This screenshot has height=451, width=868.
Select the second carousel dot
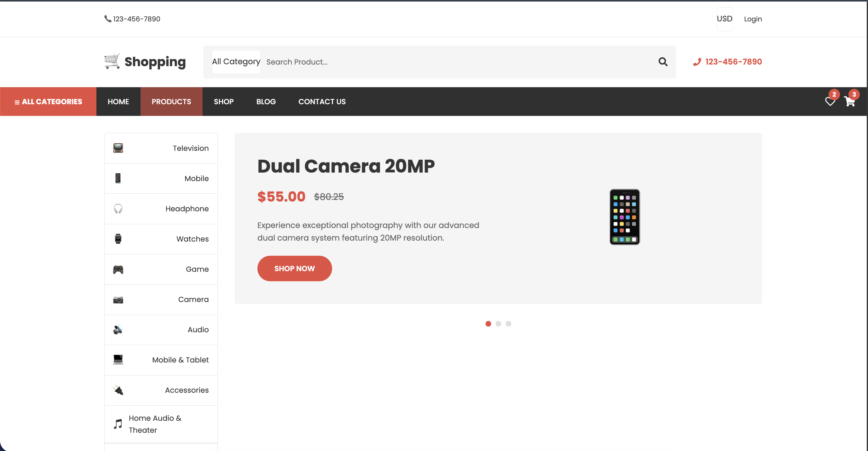click(498, 324)
